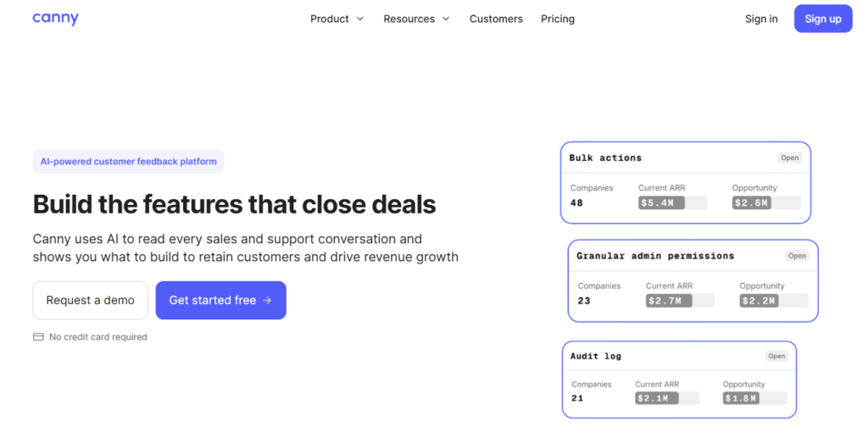This screenshot has width=868, height=438.
Task: Click the Get started free button
Action: coord(221,300)
